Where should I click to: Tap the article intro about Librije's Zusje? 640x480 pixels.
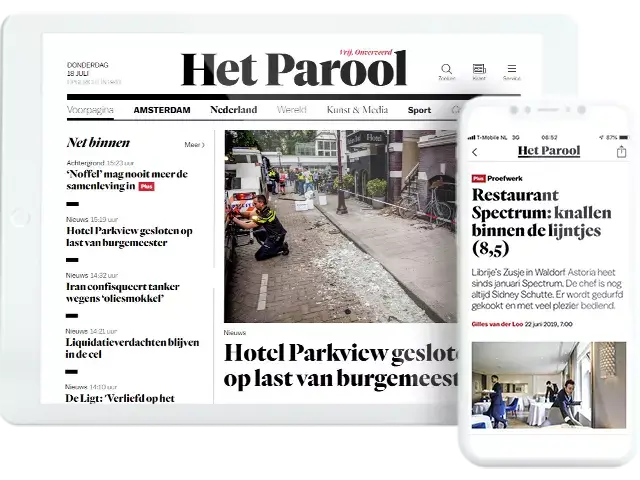click(547, 289)
